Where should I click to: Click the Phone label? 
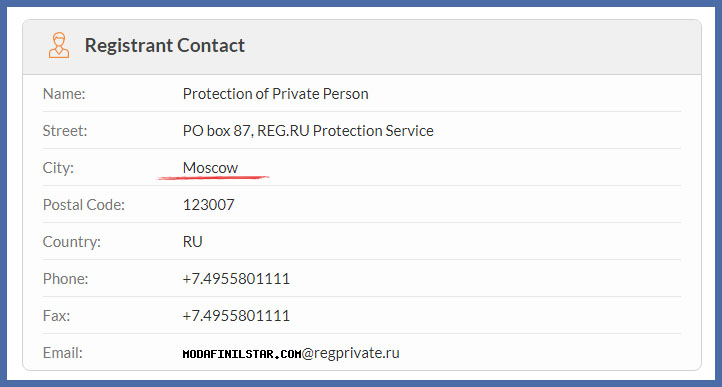tap(65, 279)
